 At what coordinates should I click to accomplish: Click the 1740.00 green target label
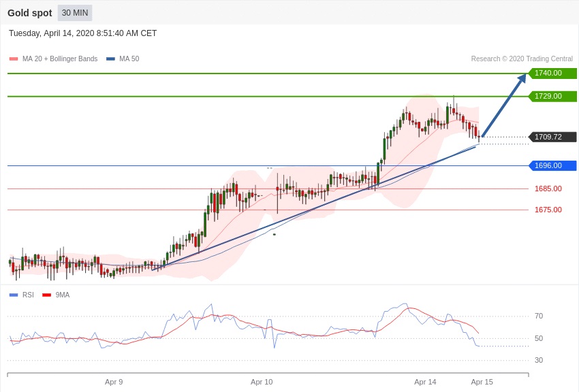553,73
